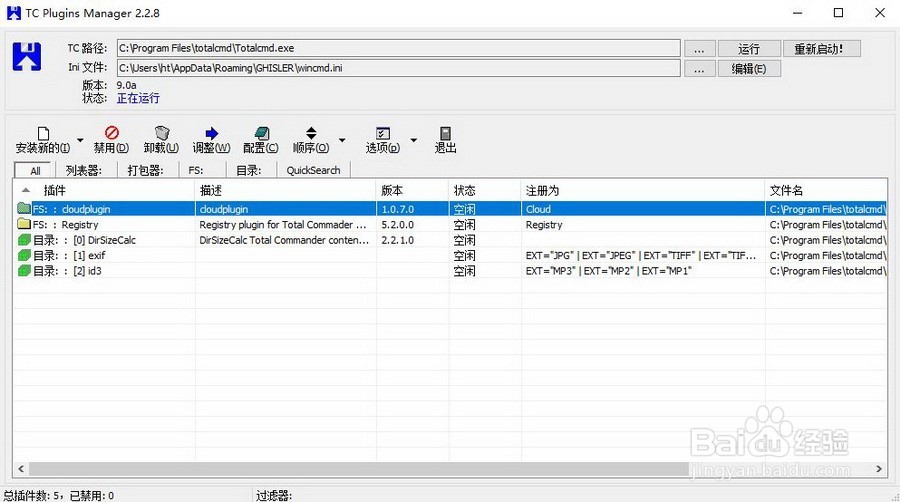Click the id3 green plugin icon
The image size is (900, 502).
tap(24, 271)
